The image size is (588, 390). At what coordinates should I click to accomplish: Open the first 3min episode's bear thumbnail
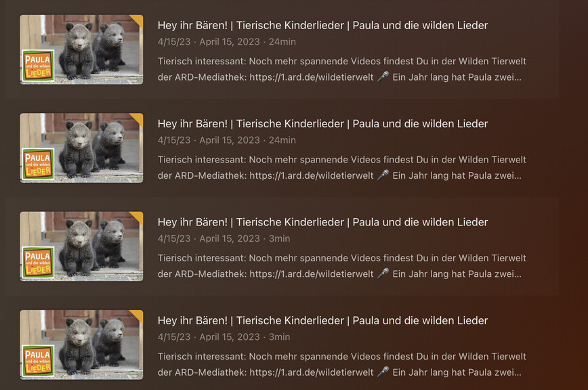tap(81, 246)
